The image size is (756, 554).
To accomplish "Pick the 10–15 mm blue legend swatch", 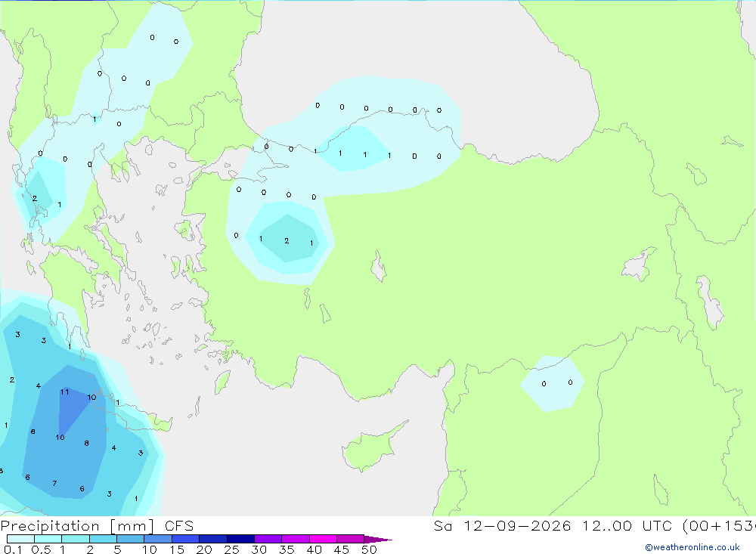I will (x=158, y=539).
